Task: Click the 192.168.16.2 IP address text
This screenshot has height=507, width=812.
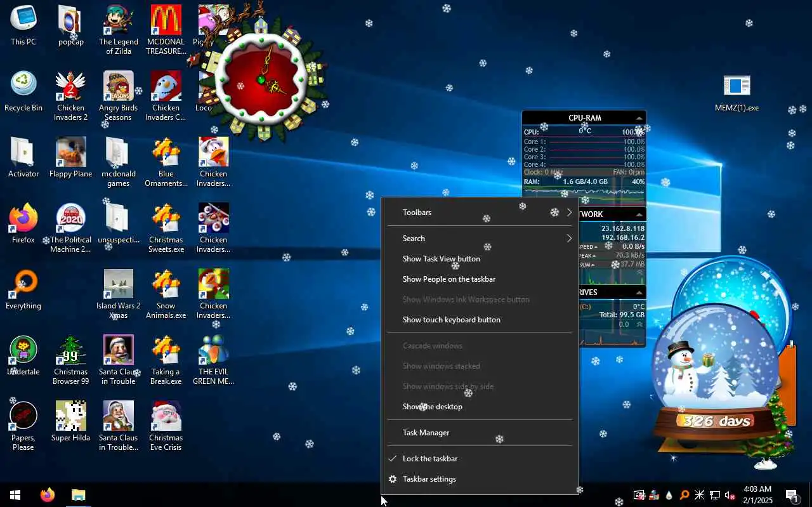Action: tap(623, 238)
